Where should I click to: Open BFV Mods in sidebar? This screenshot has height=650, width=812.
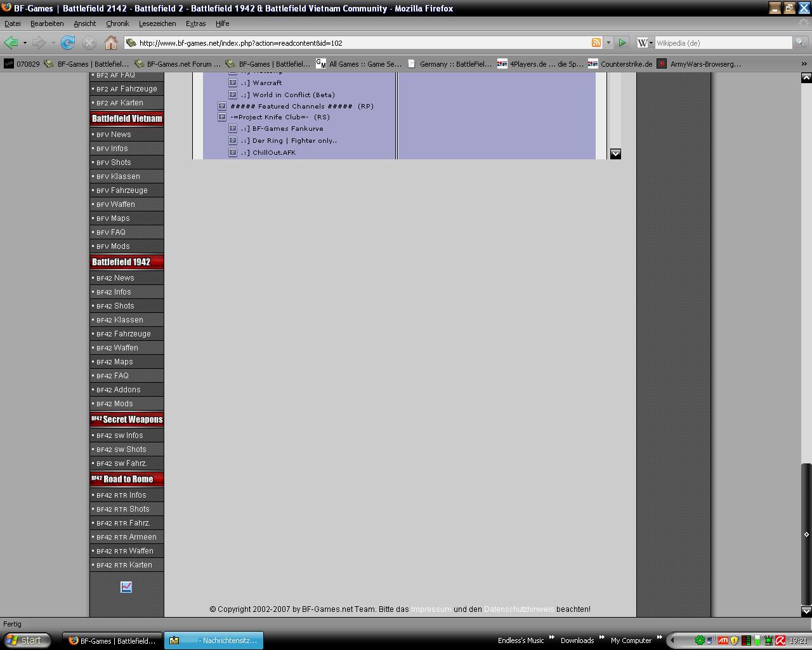click(127, 246)
